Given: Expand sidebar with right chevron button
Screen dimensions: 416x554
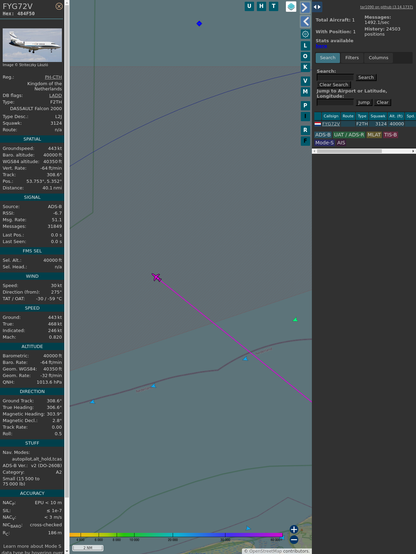Looking at the screenshot, I should (305, 7).
